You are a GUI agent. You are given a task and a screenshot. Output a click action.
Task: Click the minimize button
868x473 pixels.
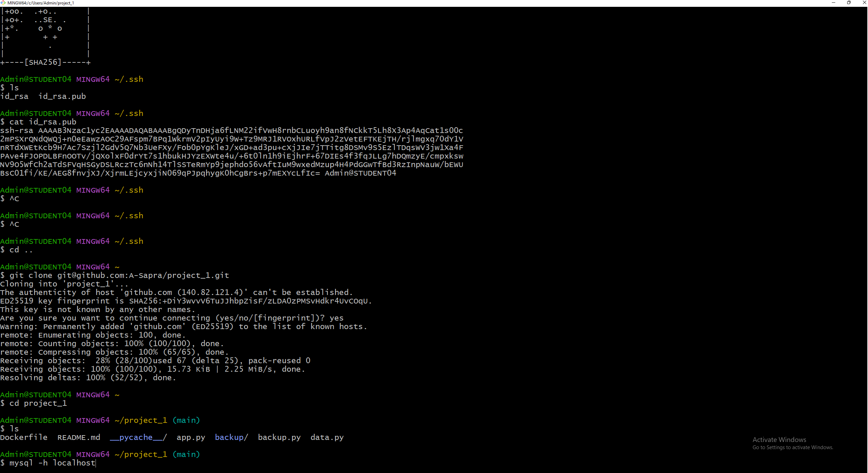(x=833, y=3)
